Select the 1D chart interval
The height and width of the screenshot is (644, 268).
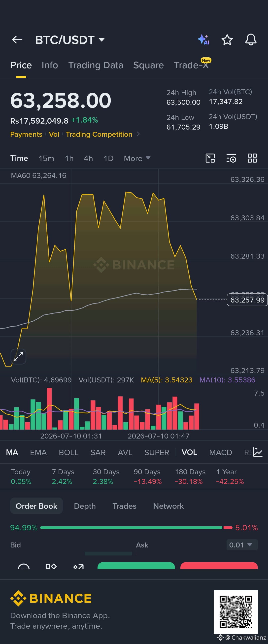click(x=108, y=158)
